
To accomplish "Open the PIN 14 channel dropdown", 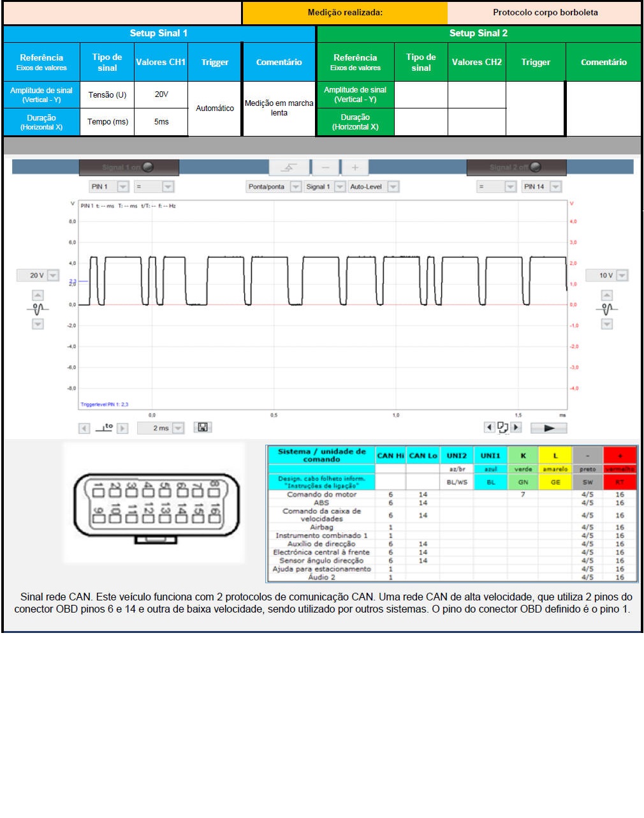I will (555, 187).
